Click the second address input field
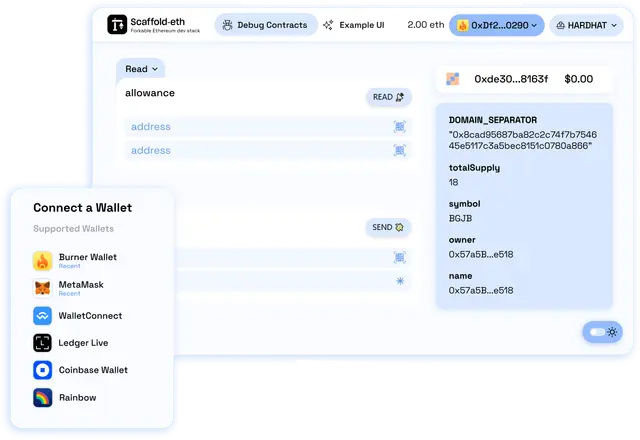 pyautogui.click(x=267, y=150)
